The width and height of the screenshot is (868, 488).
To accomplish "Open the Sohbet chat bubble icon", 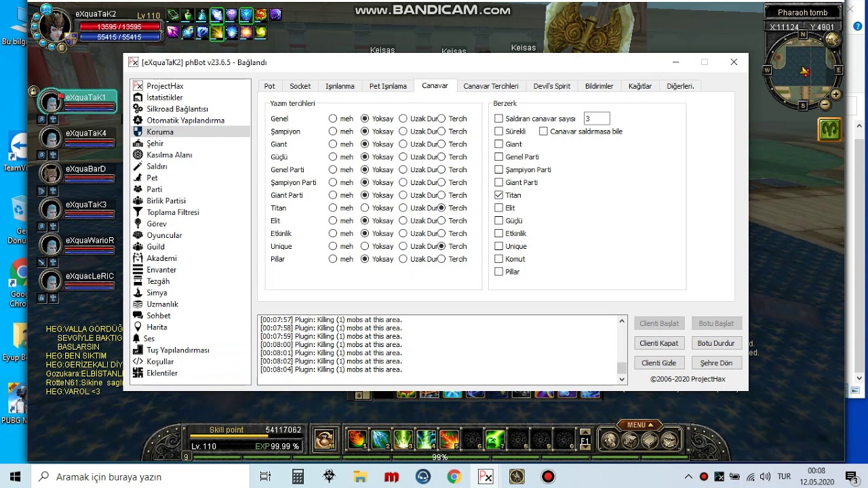I will coord(138,316).
